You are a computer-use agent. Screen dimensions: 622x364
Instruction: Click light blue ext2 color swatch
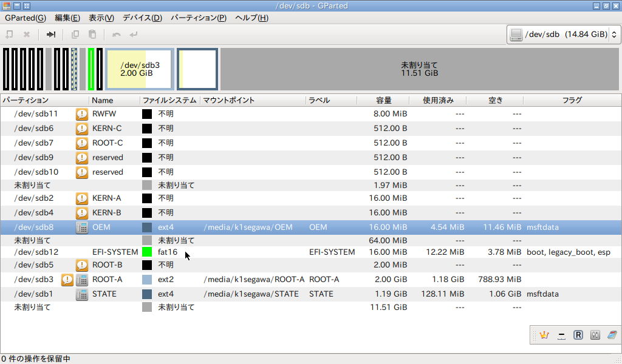(147, 280)
